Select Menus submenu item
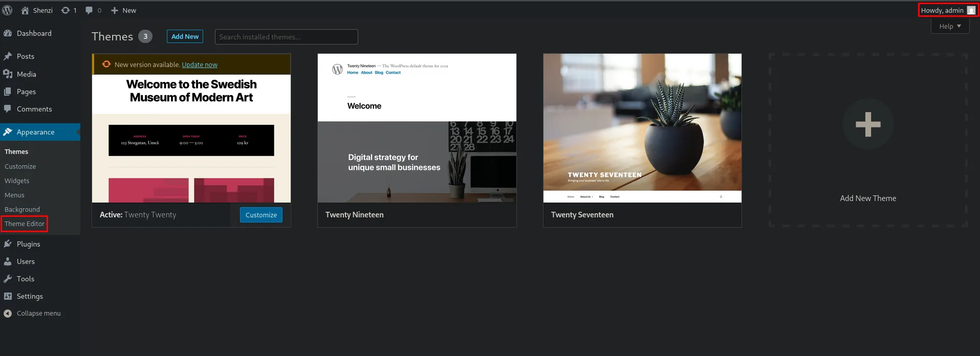 [14, 195]
